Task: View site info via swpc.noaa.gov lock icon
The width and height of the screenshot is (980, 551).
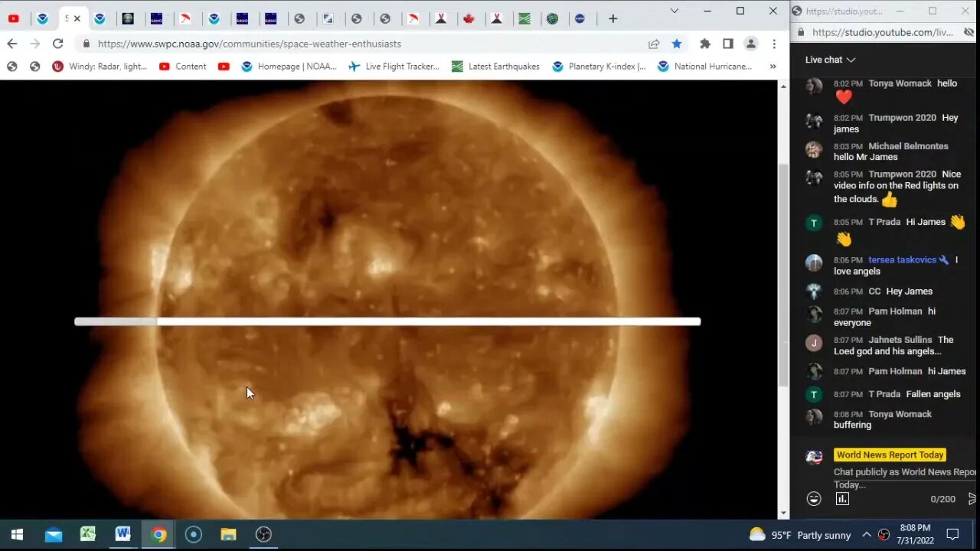Action: click(86, 44)
